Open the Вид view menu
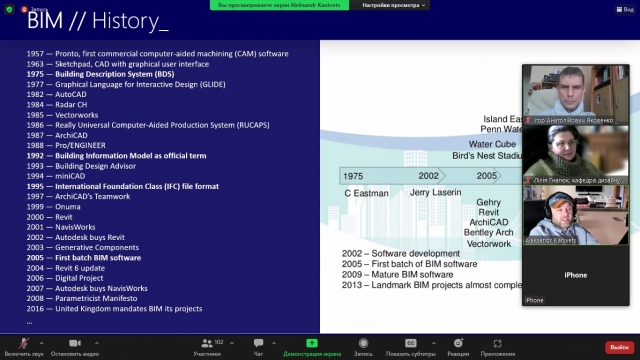This screenshot has width=640, height=360. (x=625, y=9)
